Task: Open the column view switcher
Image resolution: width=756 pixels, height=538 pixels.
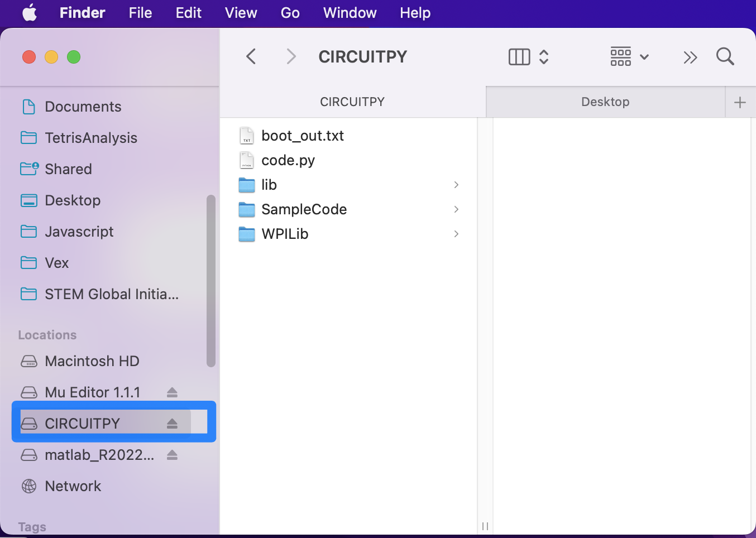Action: [528, 57]
